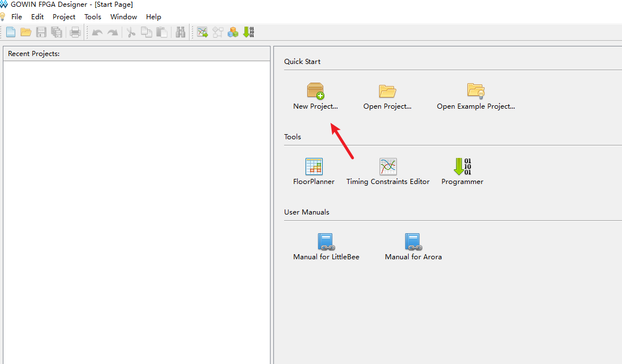622x364 pixels.
Task: Click the "Timing Constraints Editor" label
Action: [388, 181]
